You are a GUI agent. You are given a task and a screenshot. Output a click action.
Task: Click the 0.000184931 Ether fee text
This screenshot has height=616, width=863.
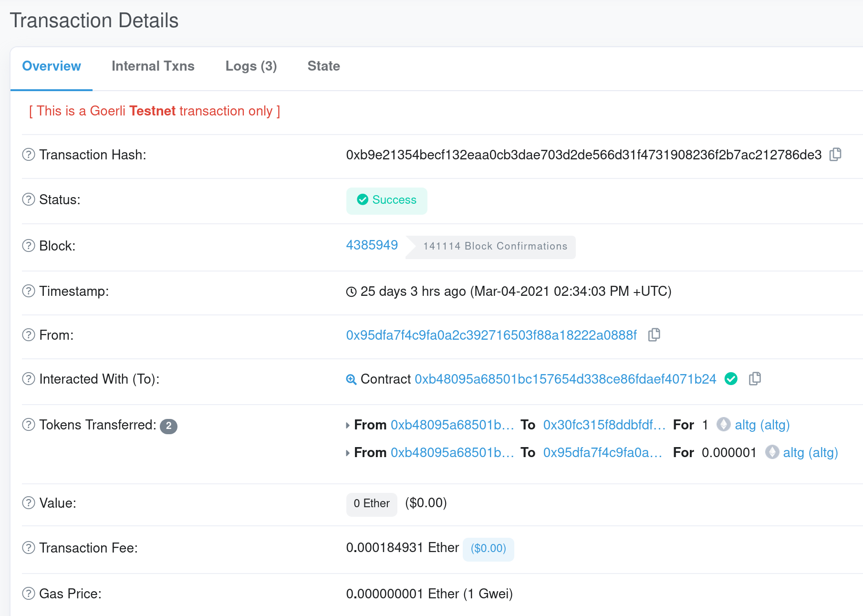click(x=403, y=547)
